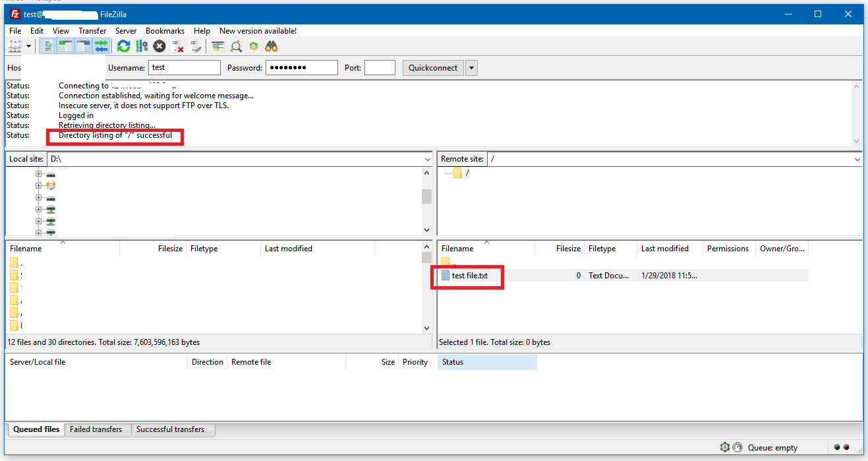The image size is (868, 461).
Task: Open the Quickconnect history dropdown
Action: pyautogui.click(x=471, y=67)
